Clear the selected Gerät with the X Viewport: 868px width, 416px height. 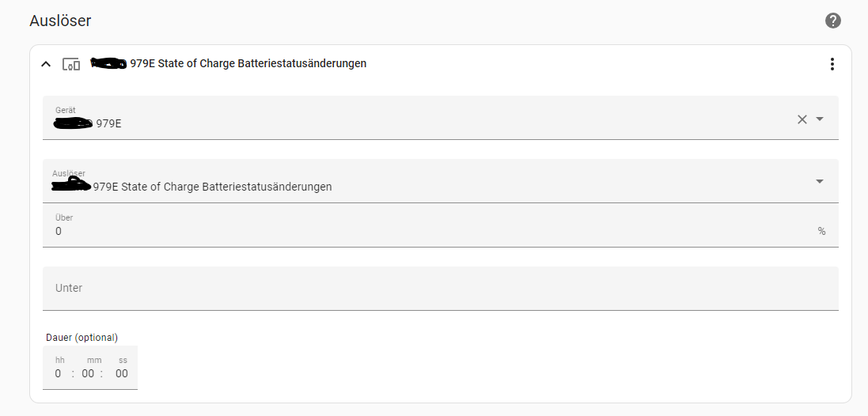(802, 119)
